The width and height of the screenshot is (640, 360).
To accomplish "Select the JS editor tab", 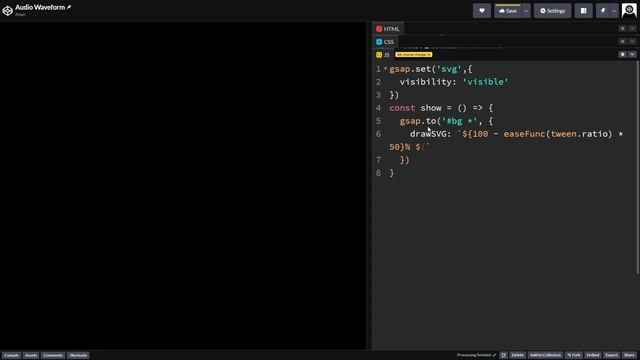I will pos(383,55).
